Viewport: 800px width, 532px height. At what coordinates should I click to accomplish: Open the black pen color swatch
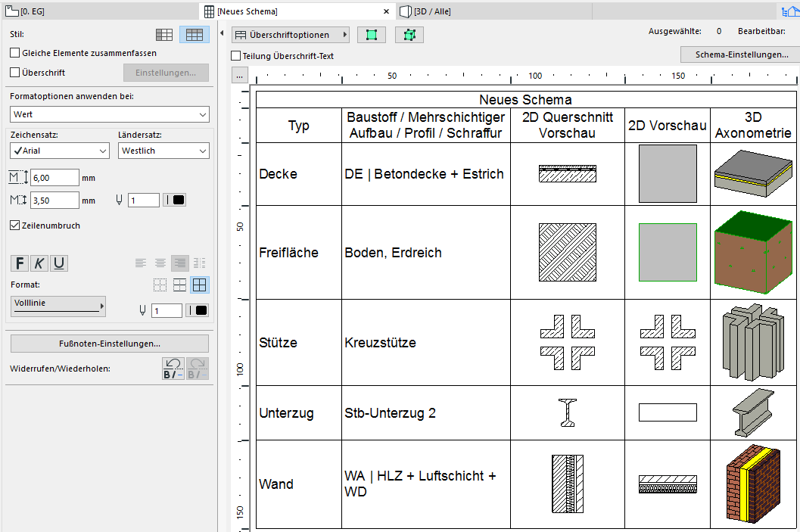[x=179, y=200]
